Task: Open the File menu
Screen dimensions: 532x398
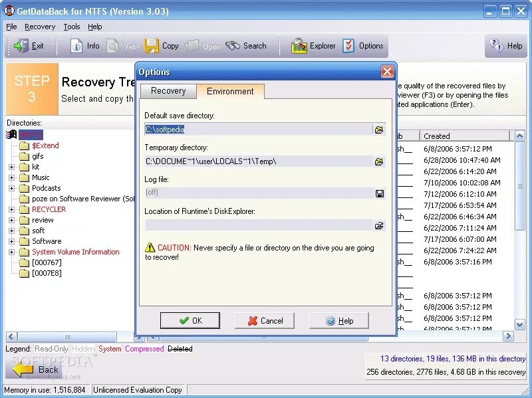Action: pyautogui.click(x=11, y=27)
